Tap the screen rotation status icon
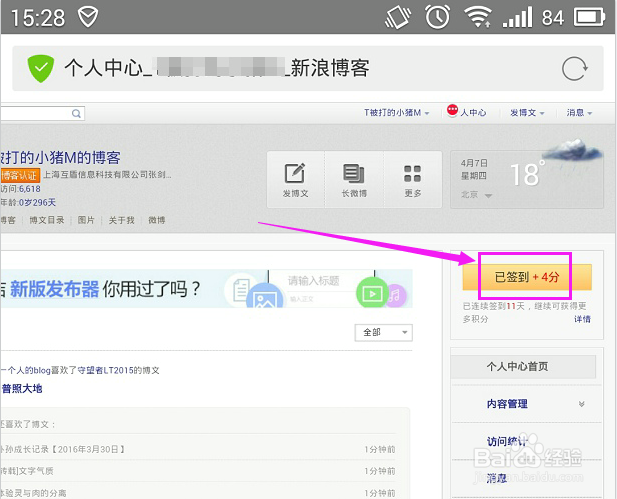 point(398,17)
